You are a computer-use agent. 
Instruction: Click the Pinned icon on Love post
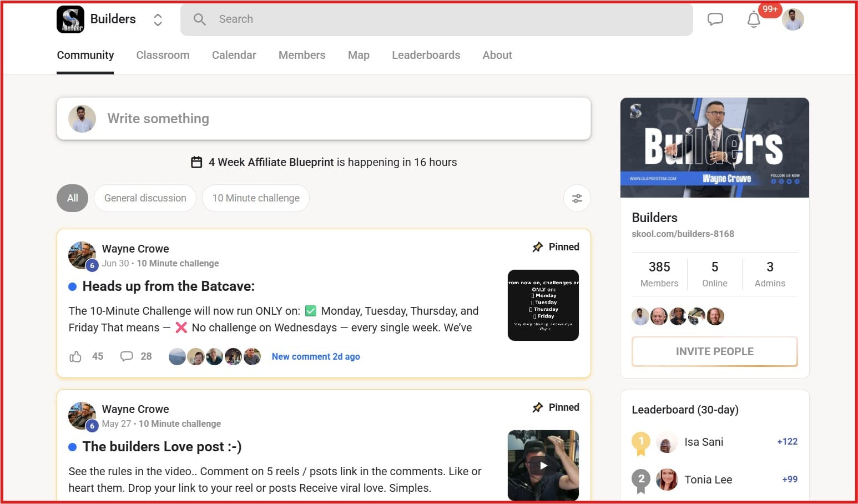coord(537,407)
